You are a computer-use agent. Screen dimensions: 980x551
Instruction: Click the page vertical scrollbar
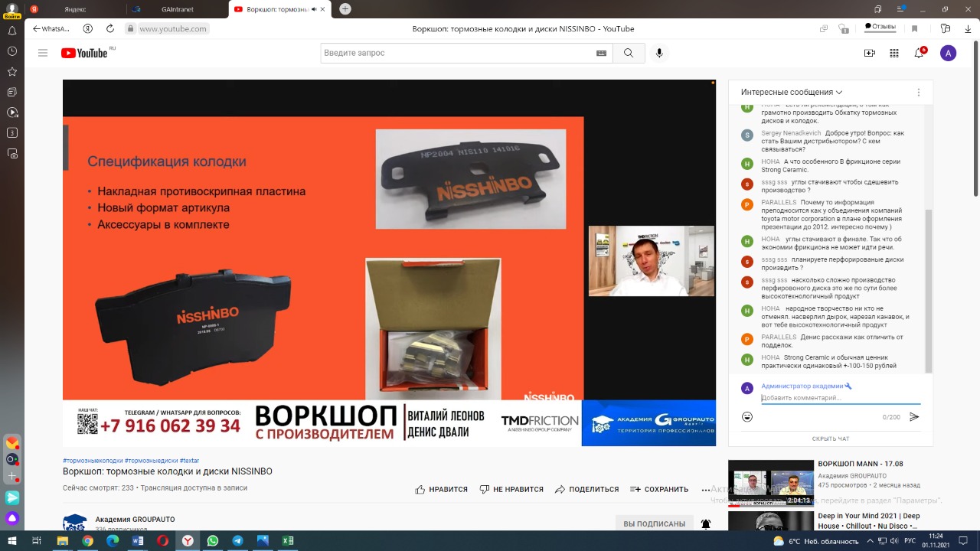click(x=975, y=119)
